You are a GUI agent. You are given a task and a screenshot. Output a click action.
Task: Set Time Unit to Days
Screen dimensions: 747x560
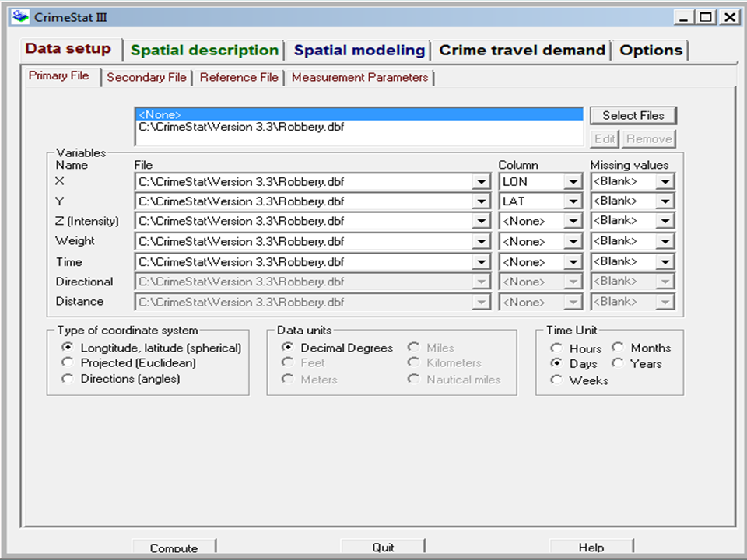[556, 363]
